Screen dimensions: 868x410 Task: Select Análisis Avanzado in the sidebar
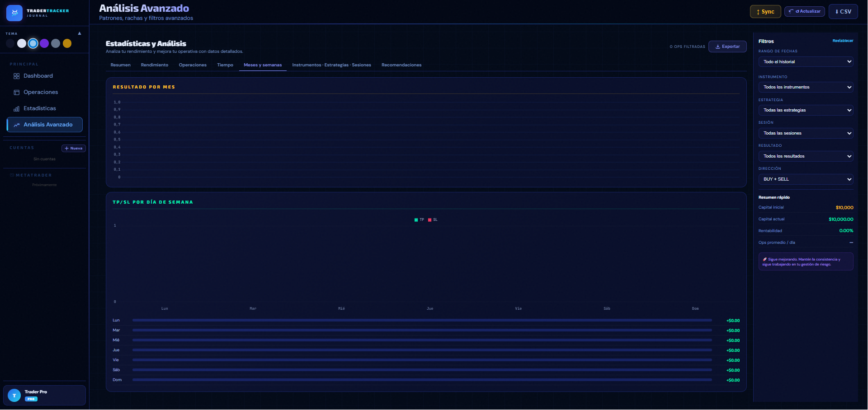pos(44,125)
